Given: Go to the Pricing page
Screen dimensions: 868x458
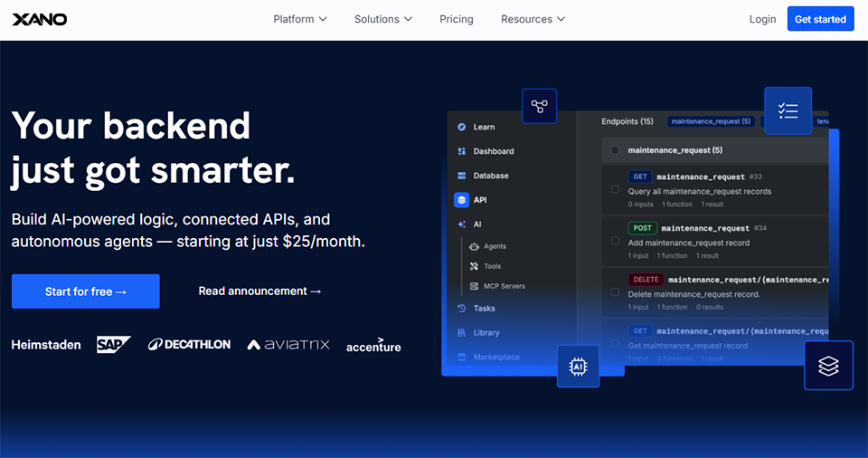Looking at the screenshot, I should click(456, 19).
